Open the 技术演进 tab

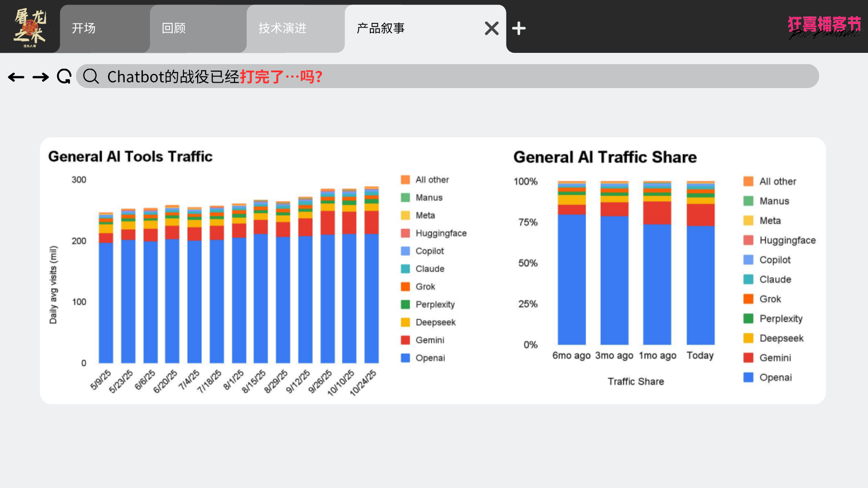[283, 28]
